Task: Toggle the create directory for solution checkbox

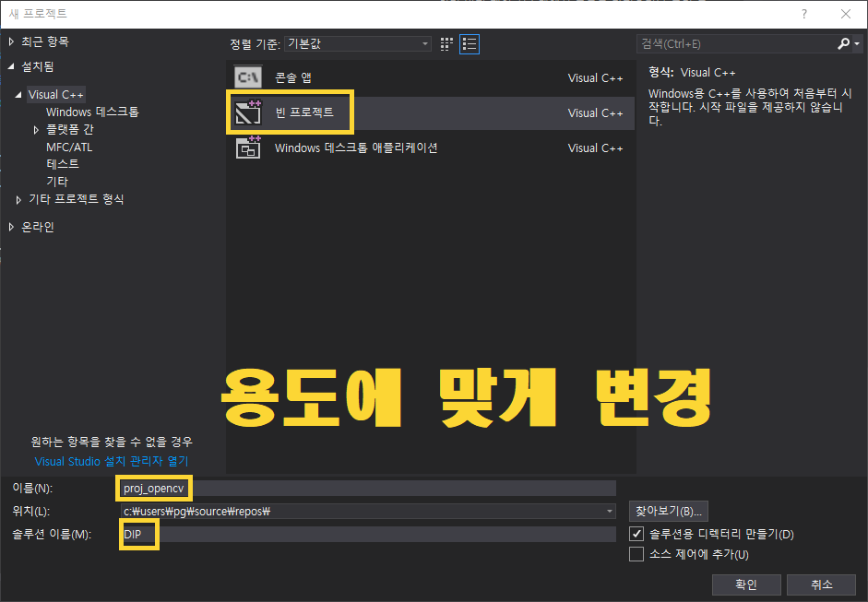Action: (x=636, y=534)
